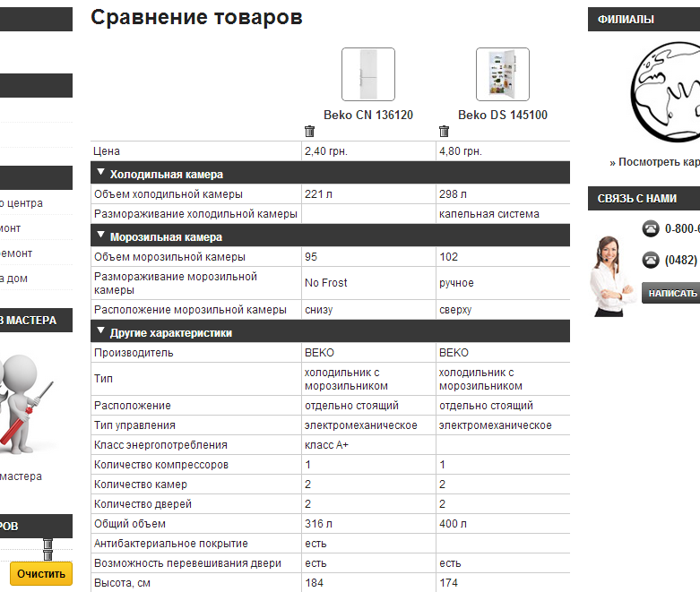The height and width of the screenshot is (592, 700).
Task: Collapse the Холодильная камера section
Action: (x=101, y=172)
